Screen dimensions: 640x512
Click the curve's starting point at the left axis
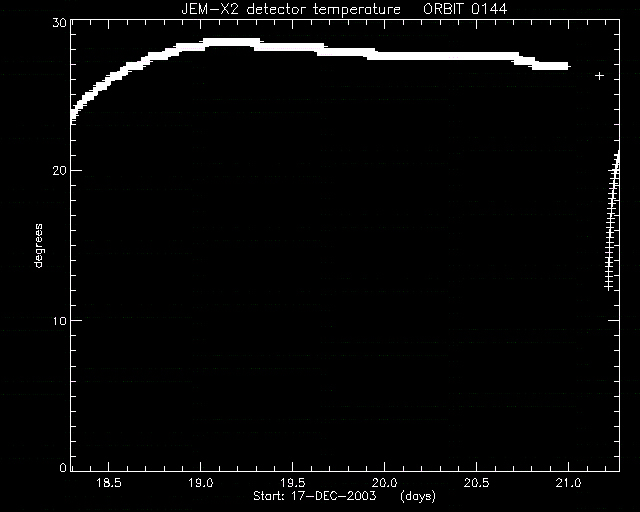tap(73, 117)
